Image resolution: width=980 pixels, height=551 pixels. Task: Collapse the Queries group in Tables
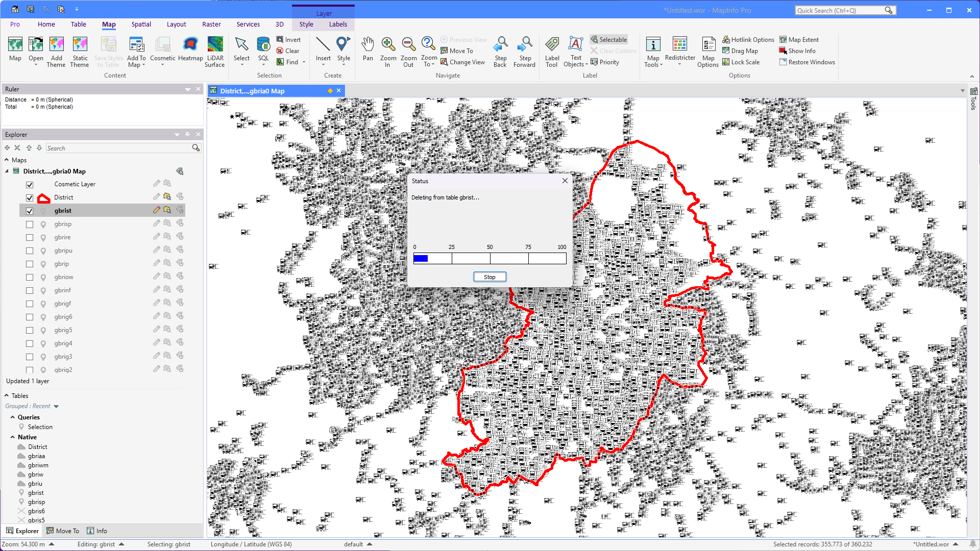pyautogui.click(x=13, y=417)
